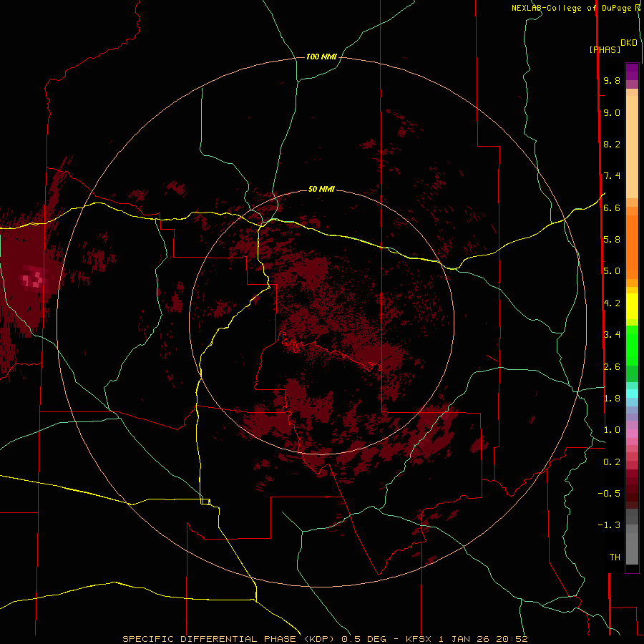Click the 3.4 value on the color scale
Image resolution: width=644 pixels, height=644 pixels.
point(612,334)
